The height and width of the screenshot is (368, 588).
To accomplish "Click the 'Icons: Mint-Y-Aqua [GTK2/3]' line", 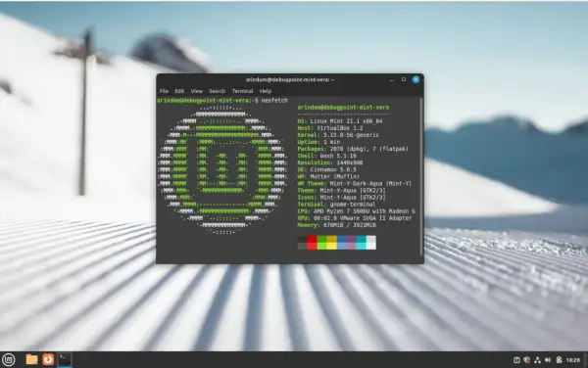I will tap(341, 198).
